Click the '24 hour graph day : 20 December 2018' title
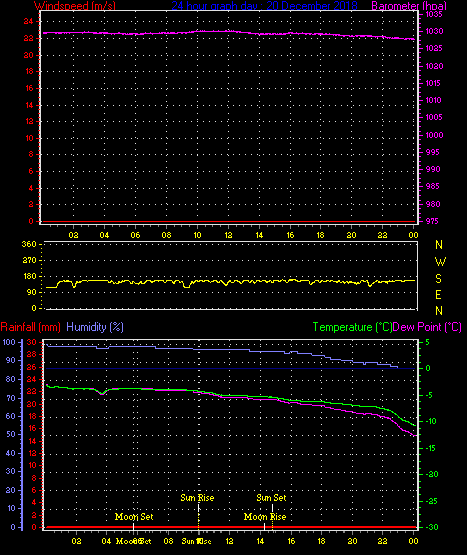 (264, 5)
